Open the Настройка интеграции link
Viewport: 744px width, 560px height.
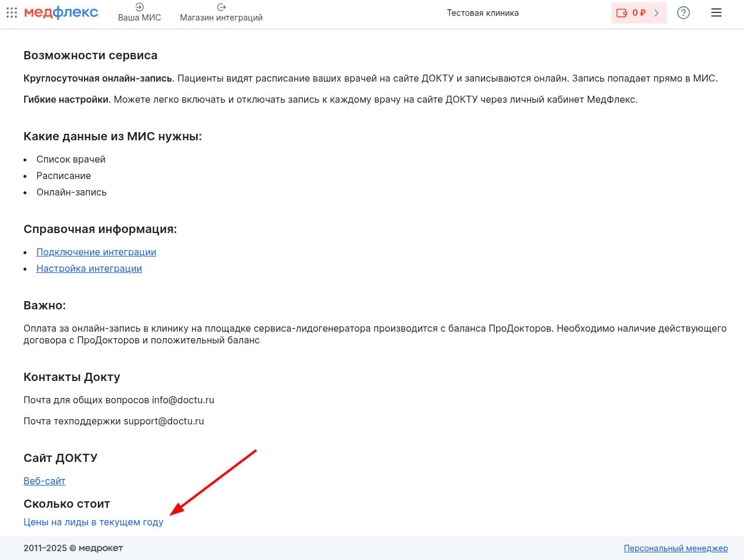(x=89, y=268)
